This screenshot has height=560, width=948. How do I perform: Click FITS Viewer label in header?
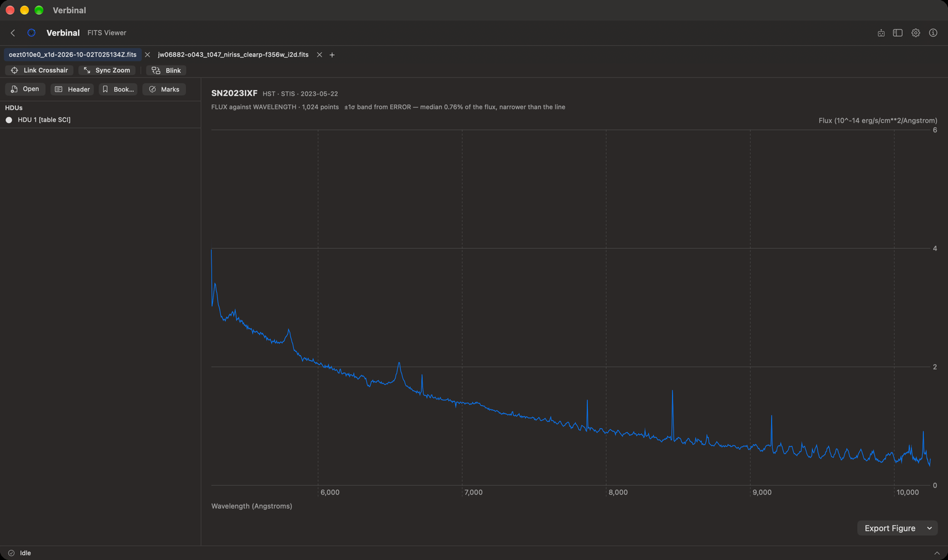[x=106, y=33]
